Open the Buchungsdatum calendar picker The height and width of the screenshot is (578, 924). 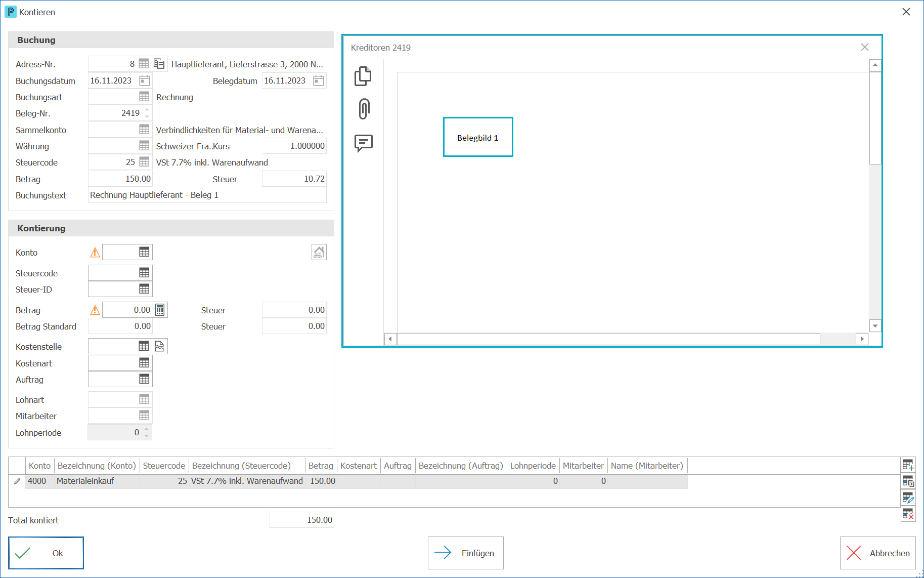pyautogui.click(x=145, y=80)
